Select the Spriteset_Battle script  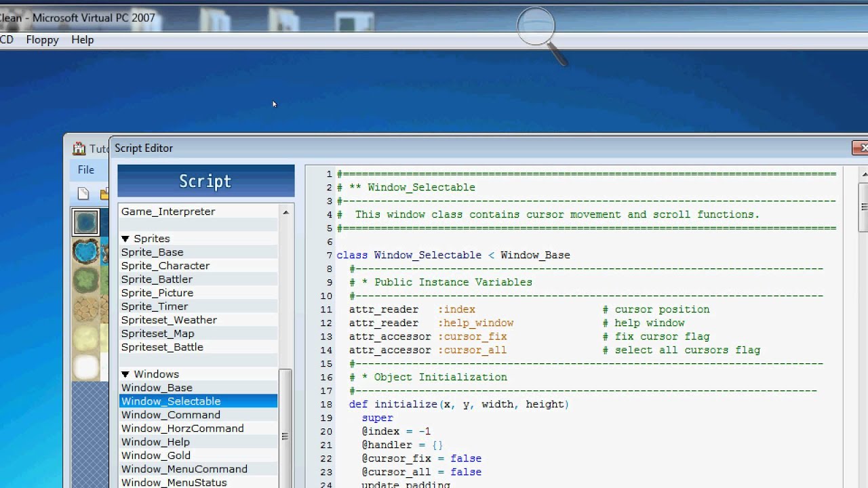pos(199,347)
